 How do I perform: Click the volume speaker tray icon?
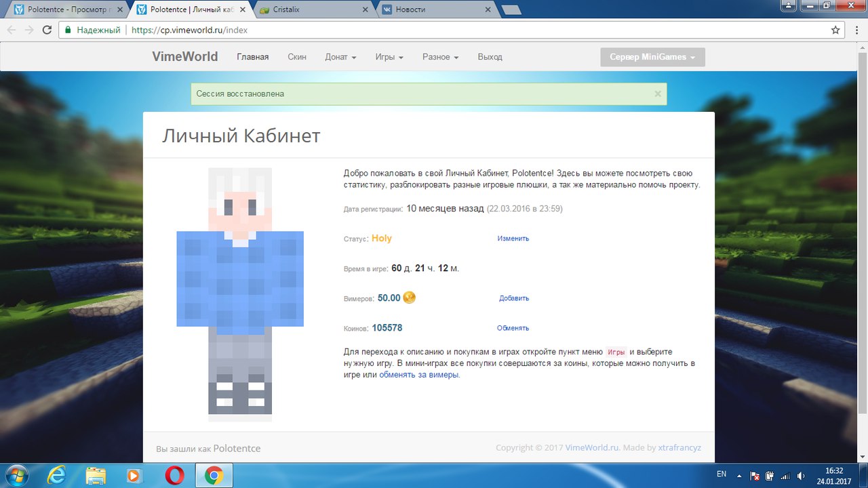(802, 476)
